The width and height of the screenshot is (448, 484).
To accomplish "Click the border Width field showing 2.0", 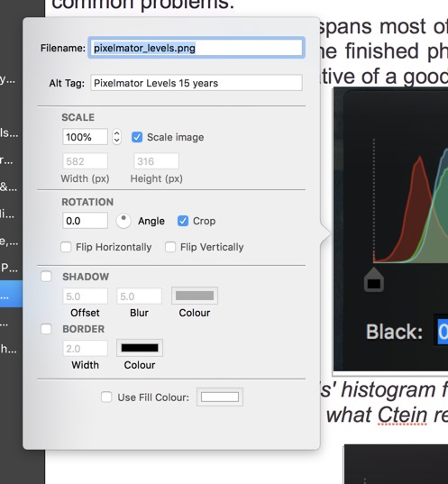I will click(x=86, y=349).
